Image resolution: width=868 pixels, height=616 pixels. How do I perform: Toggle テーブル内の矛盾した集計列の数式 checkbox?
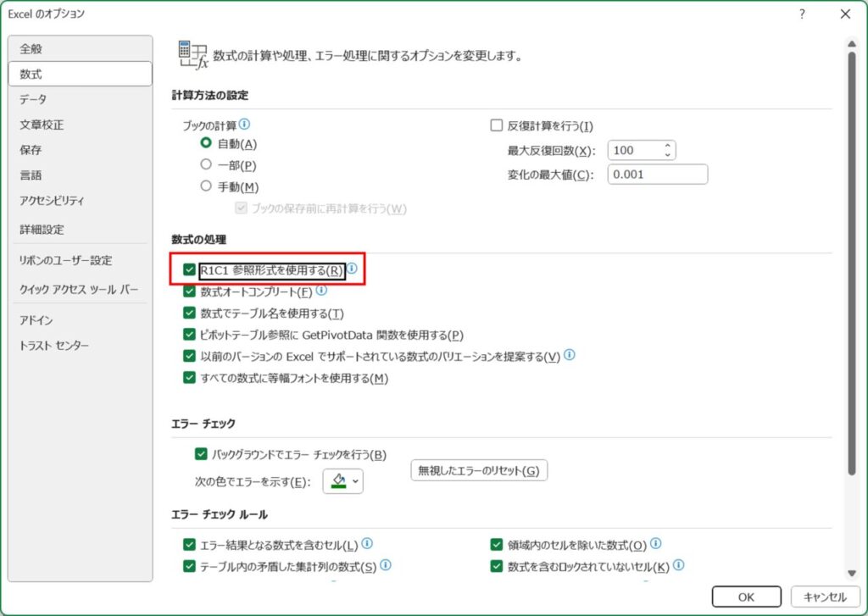pos(189,566)
